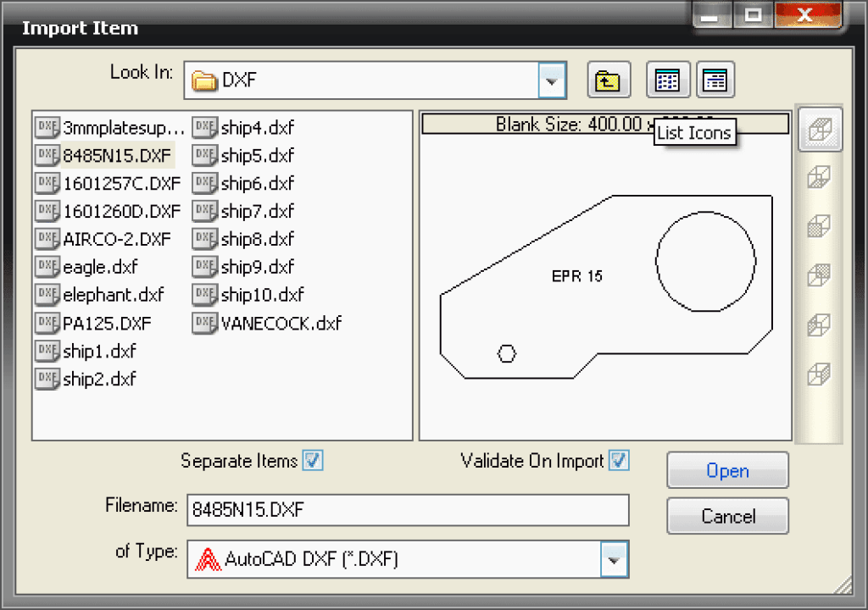The image size is (868, 610).
Task: Switch to details view icon
Action: coord(715,80)
